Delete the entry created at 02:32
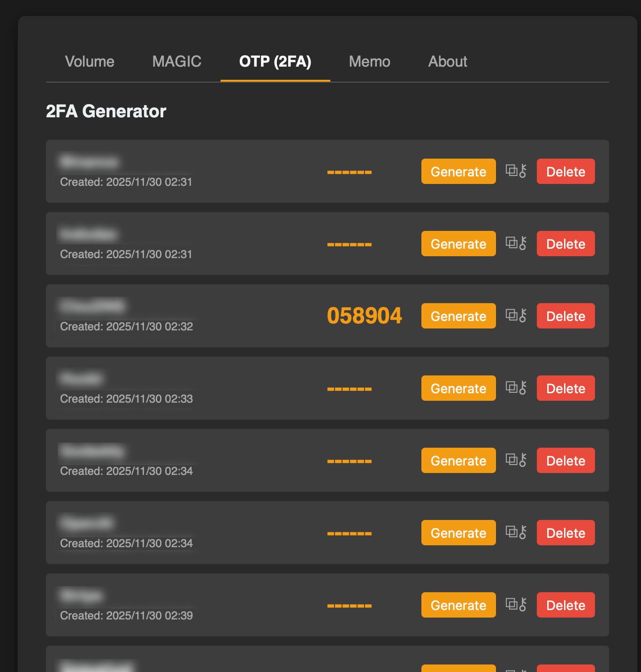Screen dimensions: 641x672 click(x=566, y=316)
